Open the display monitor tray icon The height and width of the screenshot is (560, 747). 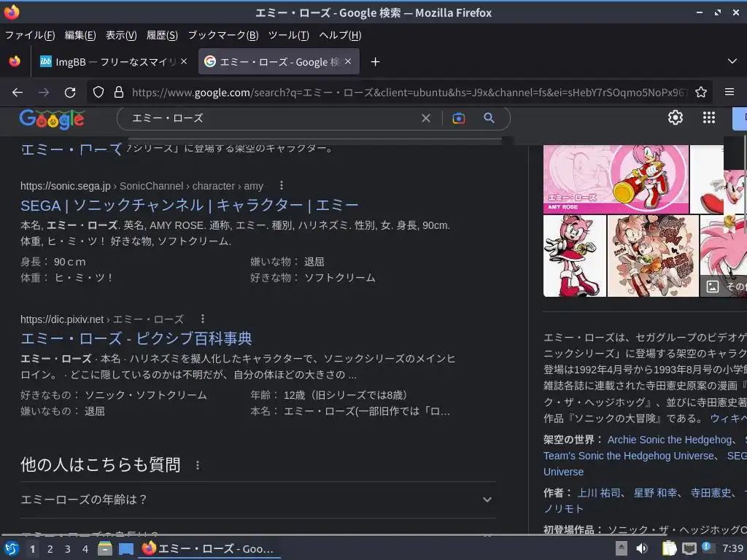(x=689, y=548)
